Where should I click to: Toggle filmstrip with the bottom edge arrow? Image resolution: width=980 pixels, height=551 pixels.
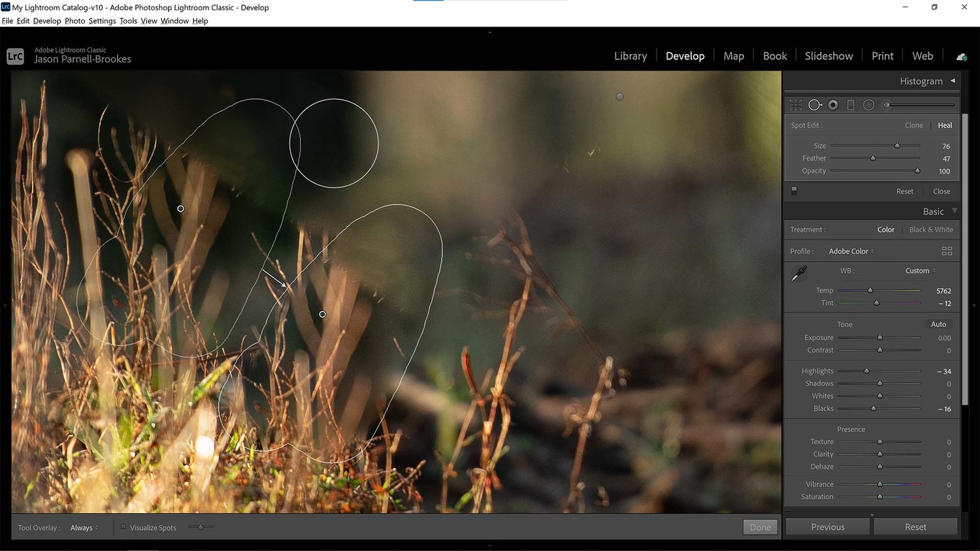pos(490,545)
